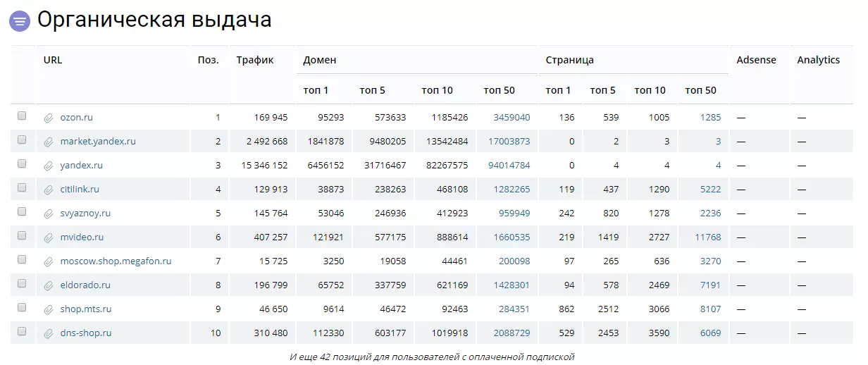Click the paperclip icon next to yandex.ru
This screenshot has width=868, height=365.
tap(49, 166)
